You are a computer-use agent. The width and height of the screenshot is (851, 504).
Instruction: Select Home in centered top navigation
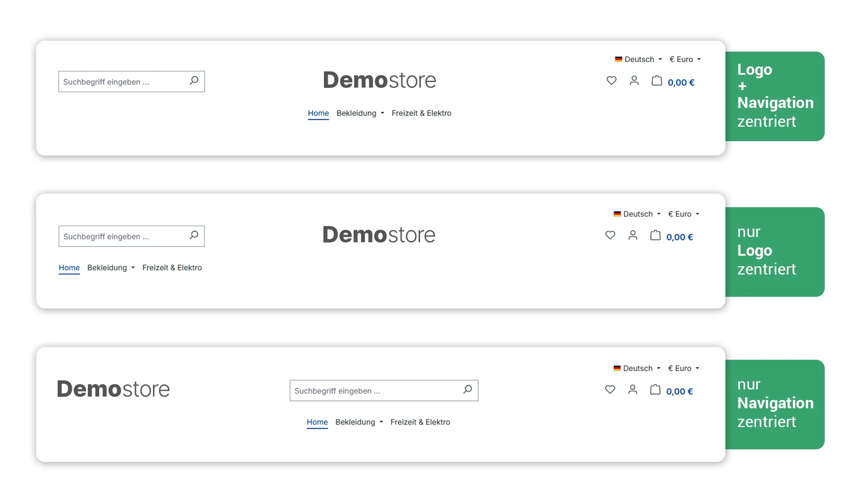tap(318, 113)
